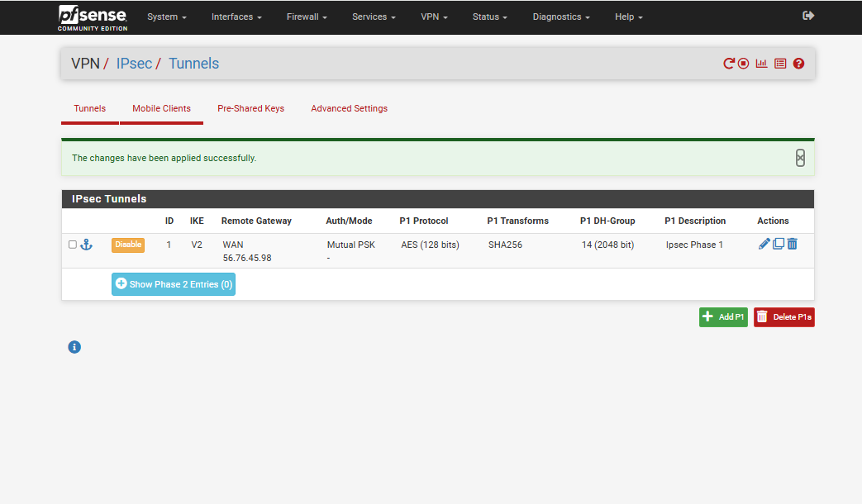Disable the WAN 56.76.45.98 tunnel
This screenshot has width=862, height=504.
click(x=128, y=245)
